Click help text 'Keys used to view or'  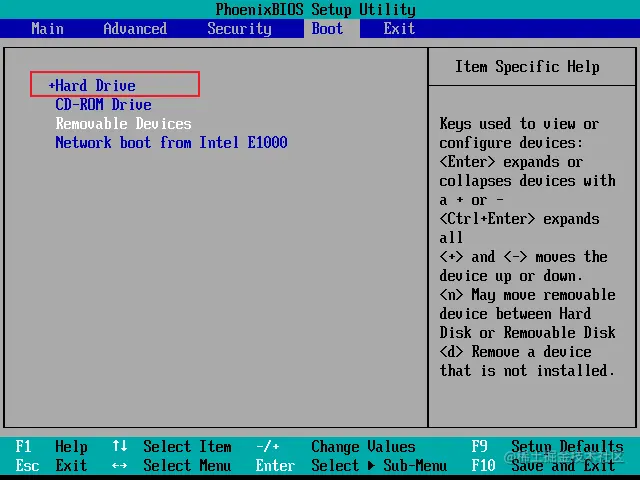click(520, 124)
